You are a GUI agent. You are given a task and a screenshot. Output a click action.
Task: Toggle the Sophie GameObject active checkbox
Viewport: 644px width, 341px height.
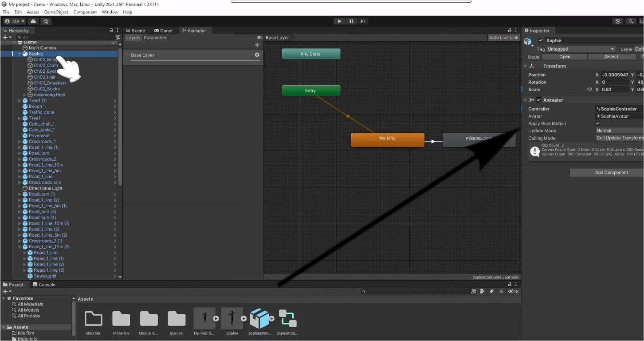(x=540, y=40)
